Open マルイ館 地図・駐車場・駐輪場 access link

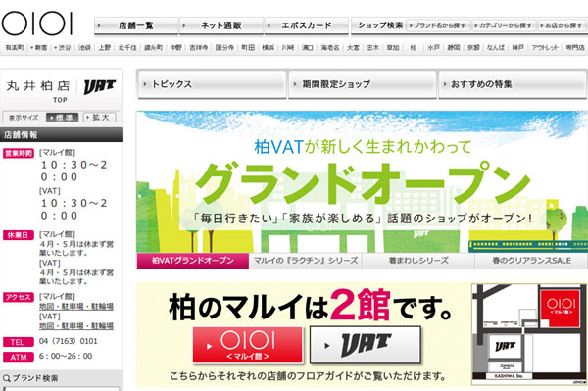click(x=76, y=307)
